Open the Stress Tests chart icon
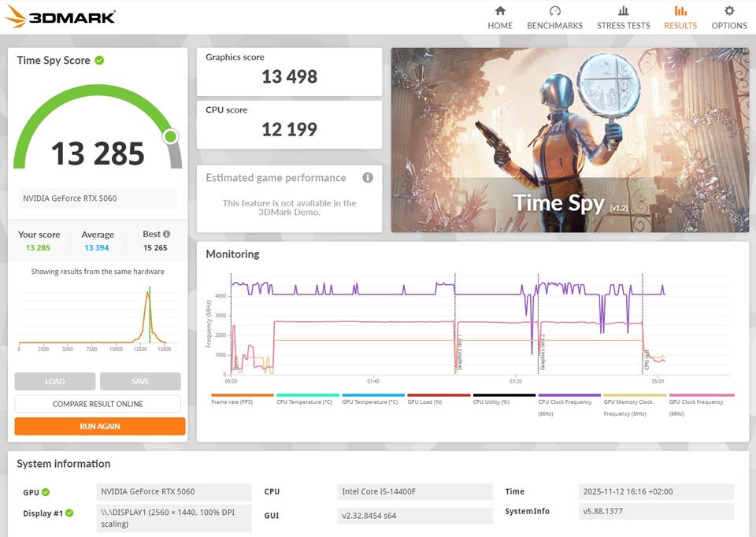The height and width of the screenshot is (537, 756). [x=623, y=10]
